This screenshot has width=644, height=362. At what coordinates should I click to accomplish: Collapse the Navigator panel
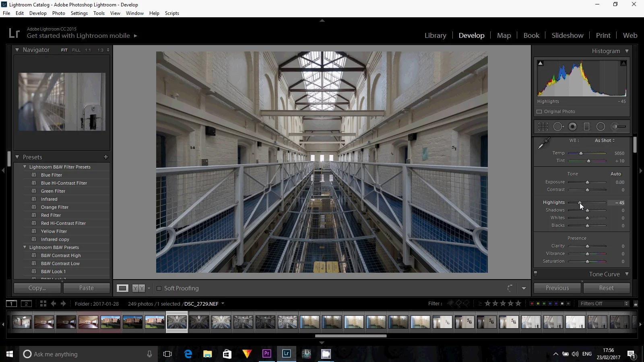(x=17, y=50)
